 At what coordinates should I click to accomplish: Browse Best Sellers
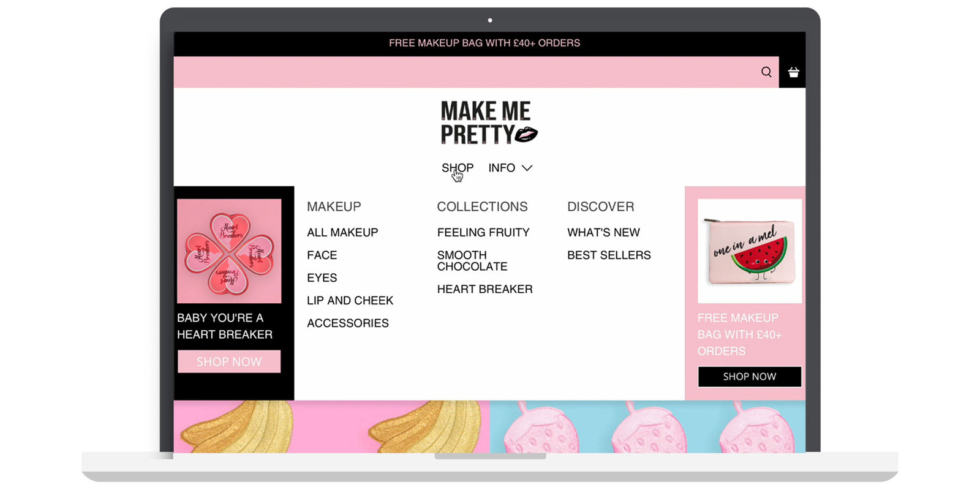coord(609,255)
